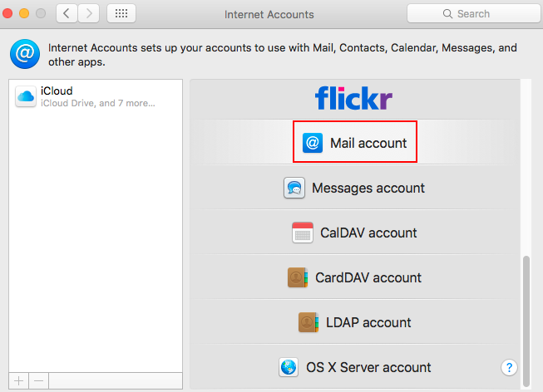Click the Messages account speech bubble icon
This screenshot has width=543, height=392.
pos(294,188)
